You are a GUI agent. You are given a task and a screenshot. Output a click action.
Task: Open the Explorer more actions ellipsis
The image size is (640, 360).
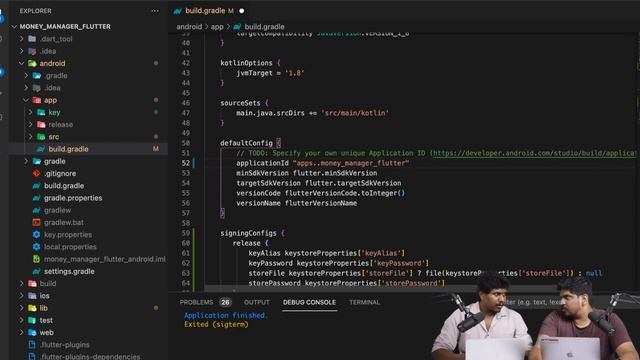[155, 11]
